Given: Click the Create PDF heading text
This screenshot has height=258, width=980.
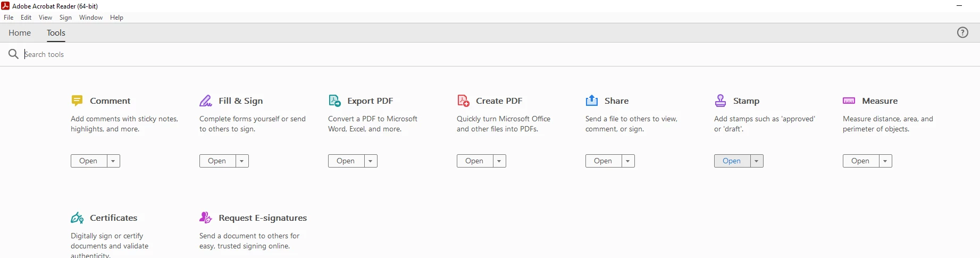Looking at the screenshot, I should tap(499, 101).
